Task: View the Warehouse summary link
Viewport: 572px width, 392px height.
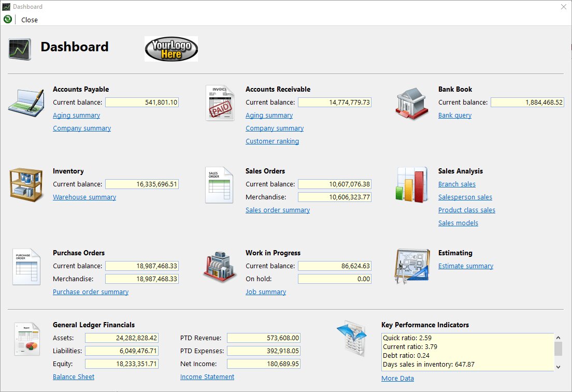Action: point(84,197)
